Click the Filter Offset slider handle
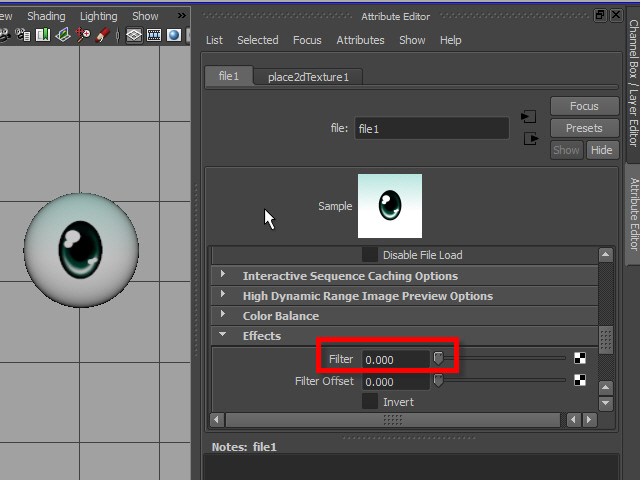640x480 pixels. pyautogui.click(x=438, y=380)
